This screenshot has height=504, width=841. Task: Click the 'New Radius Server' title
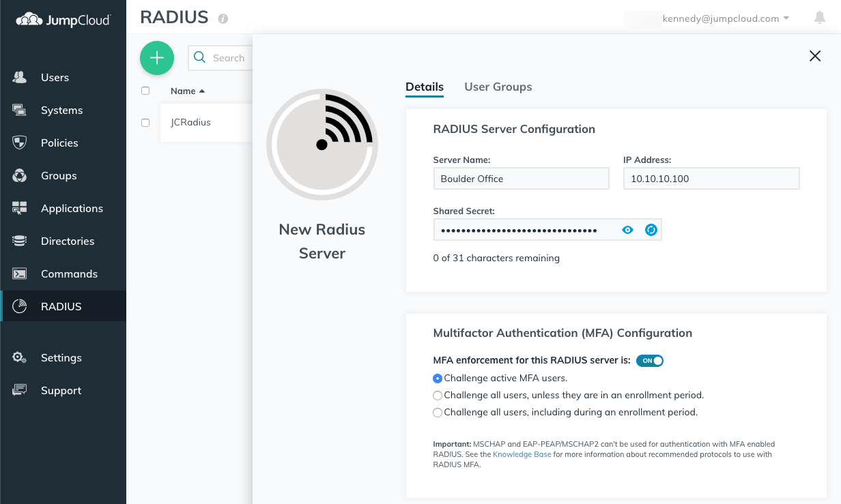tap(322, 241)
